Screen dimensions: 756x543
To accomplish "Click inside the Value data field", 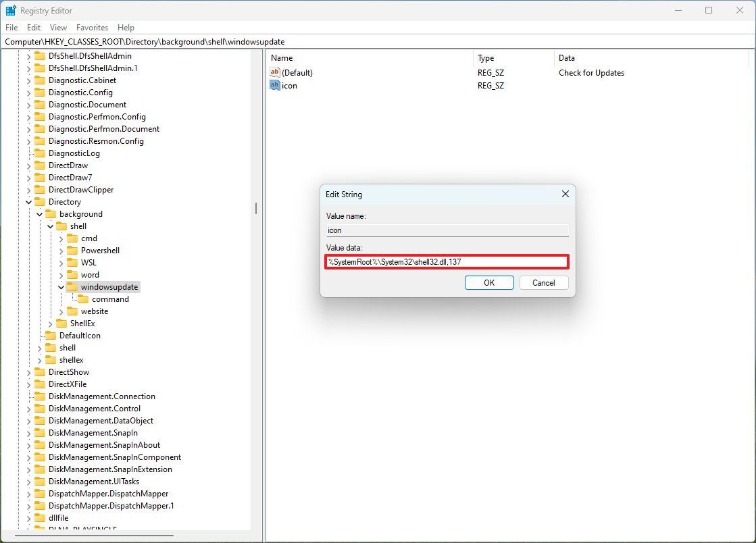I will point(446,261).
